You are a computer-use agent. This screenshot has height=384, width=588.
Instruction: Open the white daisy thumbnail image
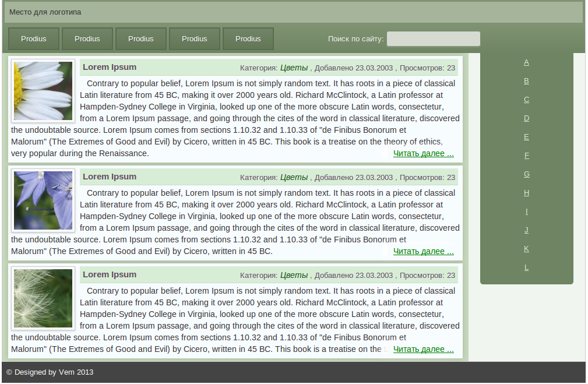(43, 91)
